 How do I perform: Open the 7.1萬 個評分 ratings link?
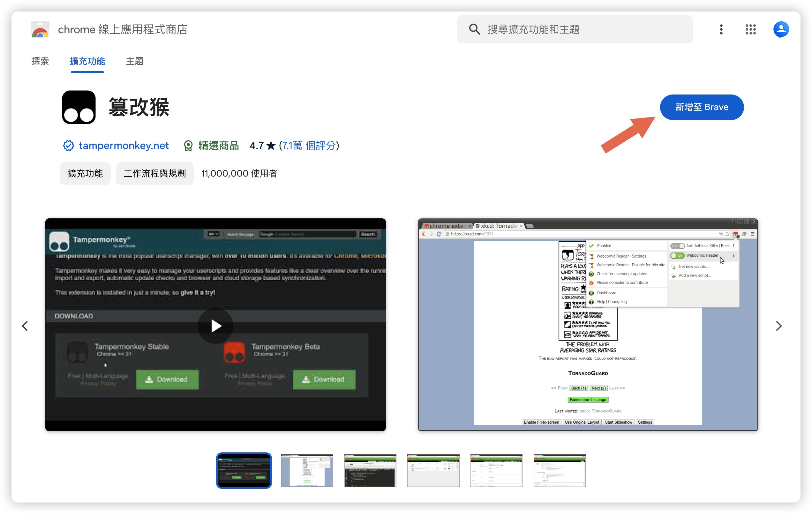309,146
